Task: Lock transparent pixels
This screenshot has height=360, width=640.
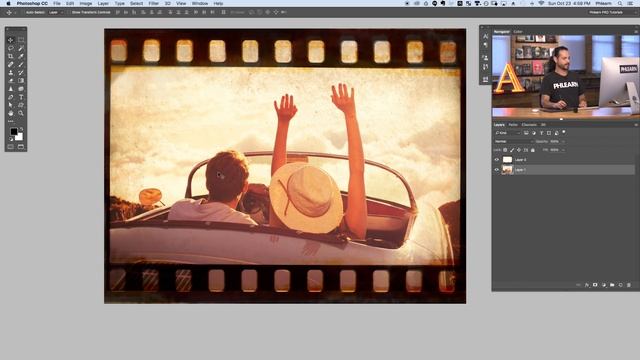Action: coord(505,150)
